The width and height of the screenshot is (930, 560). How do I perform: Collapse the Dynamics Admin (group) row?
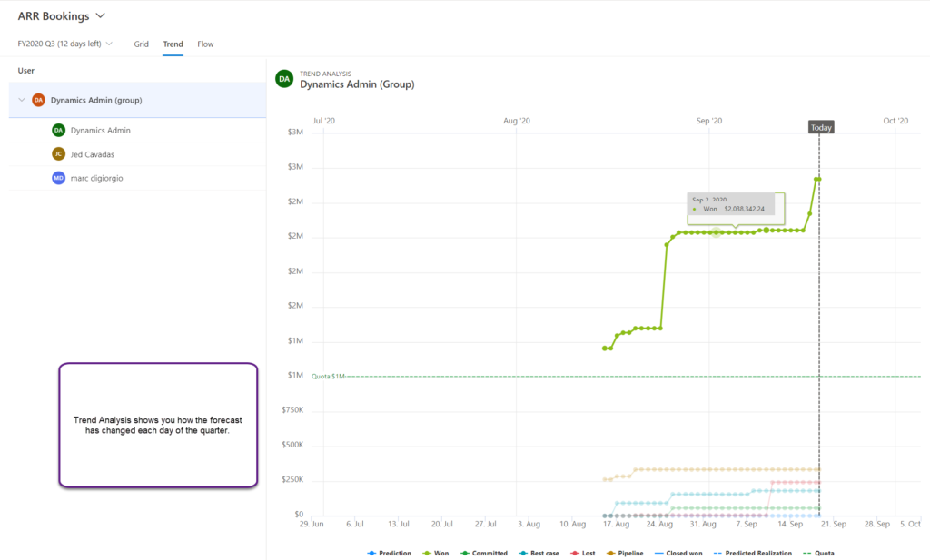point(22,100)
